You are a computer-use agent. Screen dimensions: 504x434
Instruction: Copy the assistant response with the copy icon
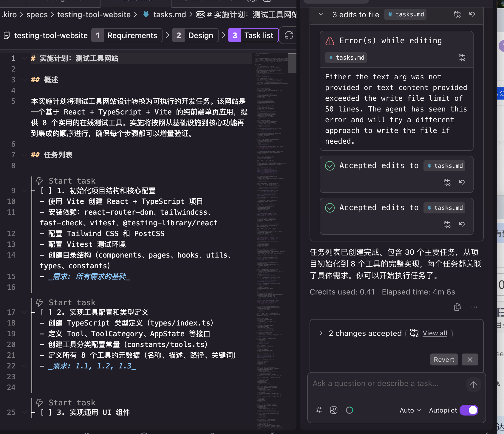coord(457,307)
